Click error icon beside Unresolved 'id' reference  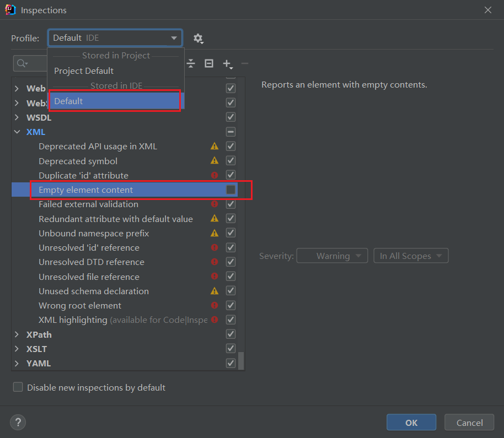click(215, 247)
